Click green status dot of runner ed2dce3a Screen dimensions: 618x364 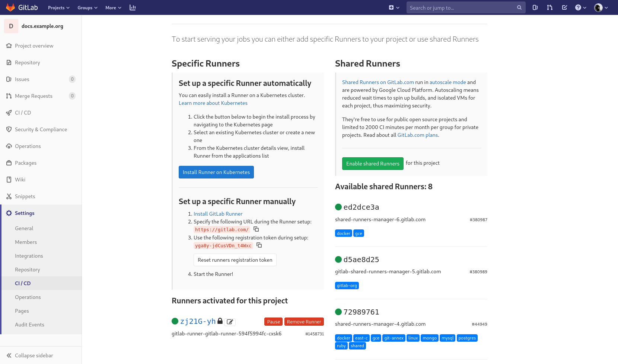point(338,207)
